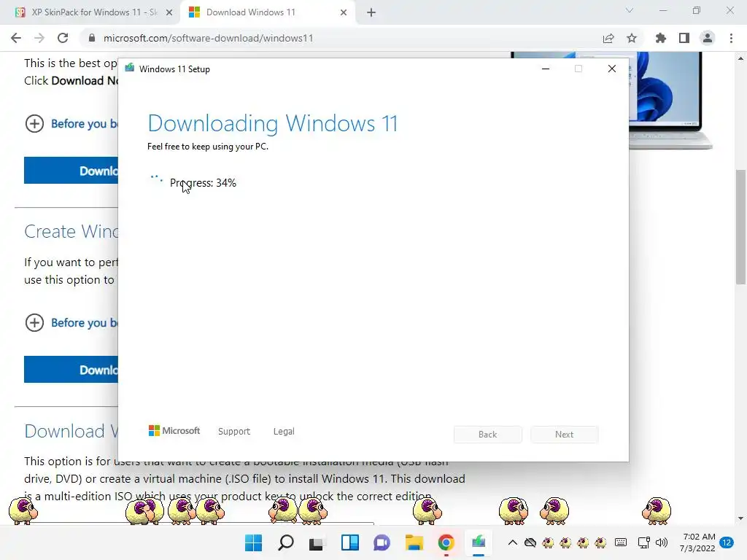The image size is (747, 560).
Task: Click the scrollbar up arrow
Action: point(741,58)
